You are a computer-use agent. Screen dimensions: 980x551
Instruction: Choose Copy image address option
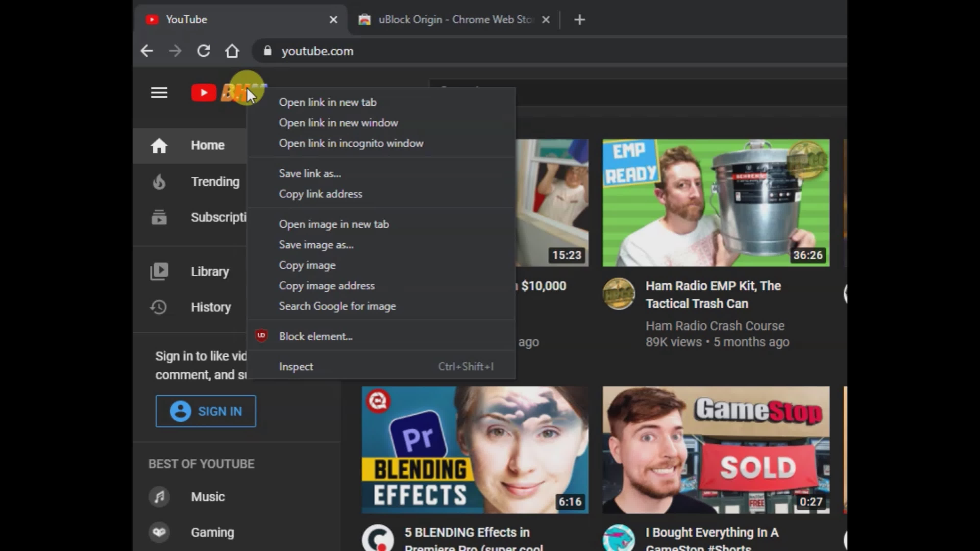[x=327, y=286]
